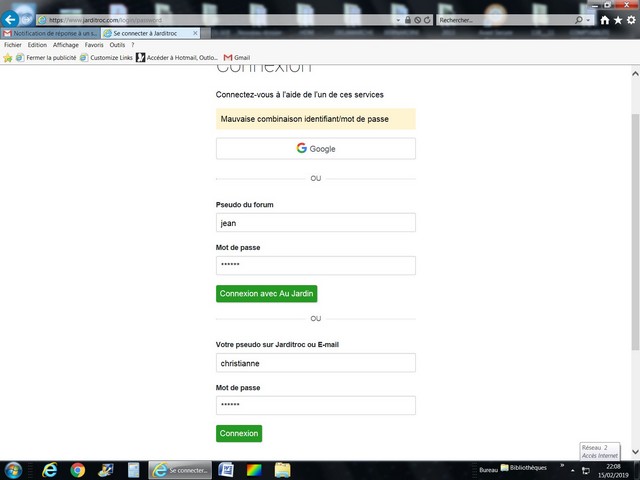Open the Gmail favorites bar link
Screen dimensions: 640x480
(x=236, y=58)
